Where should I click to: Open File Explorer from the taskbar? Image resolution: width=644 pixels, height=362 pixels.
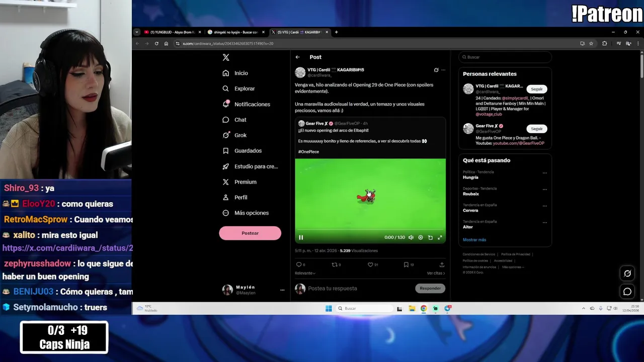412,309
